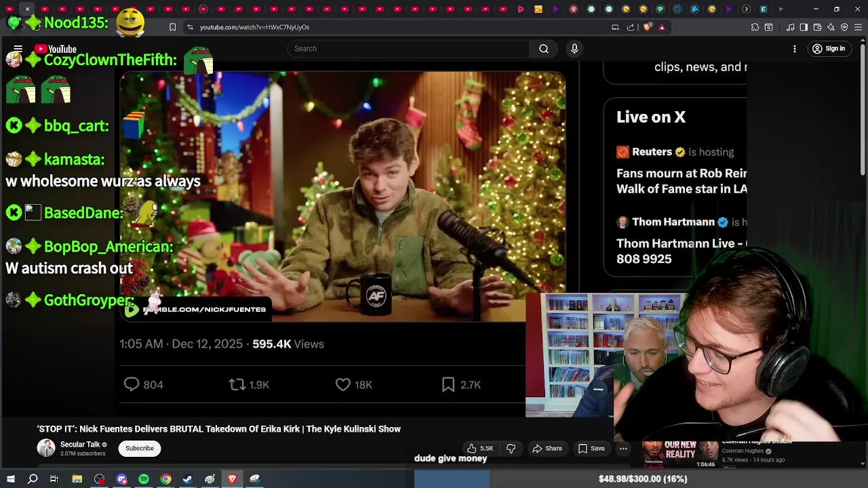Image resolution: width=868 pixels, height=488 pixels.
Task: Switch to the orange-square favicon tab
Action: click(x=538, y=9)
